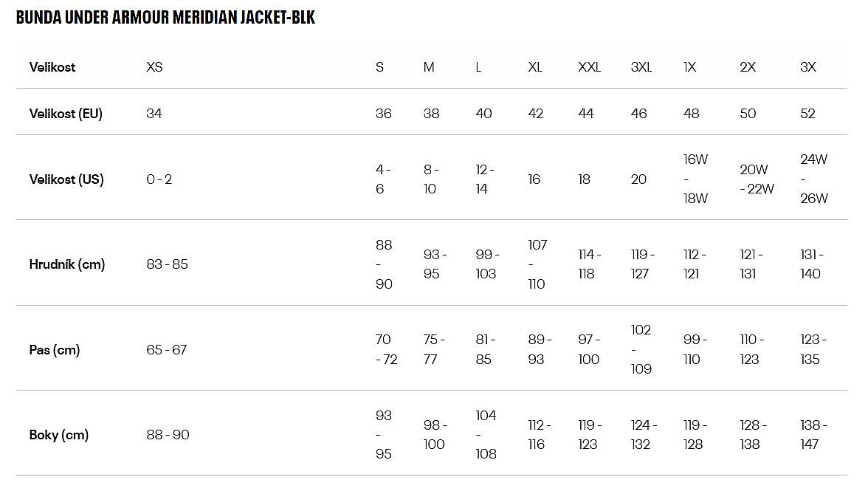
Task: Click the Bunda Under Armour Meridian Jacket title
Action: pos(165,17)
